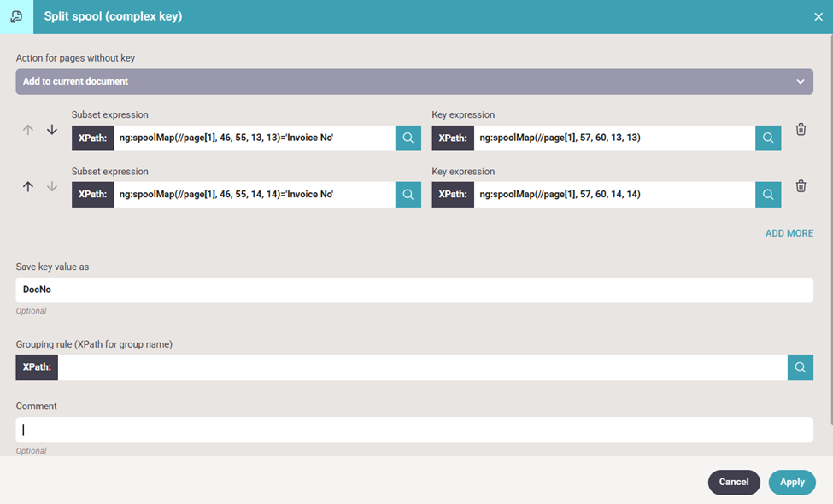Click the Comment text field
This screenshot has width=833, height=504.
point(414,430)
